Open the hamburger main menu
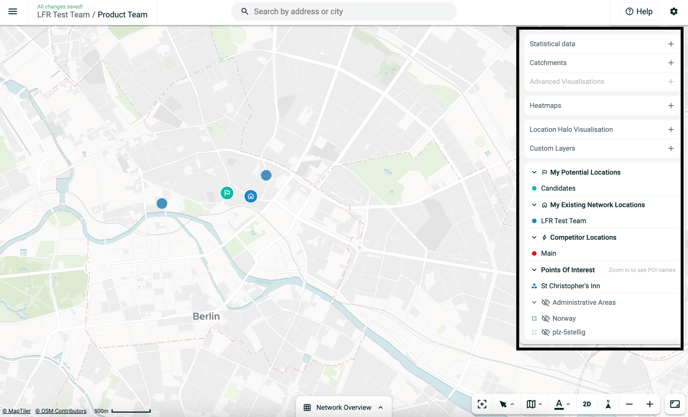Viewport: 688px width, 417px height. pyautogui.click(x=13, y=12)
